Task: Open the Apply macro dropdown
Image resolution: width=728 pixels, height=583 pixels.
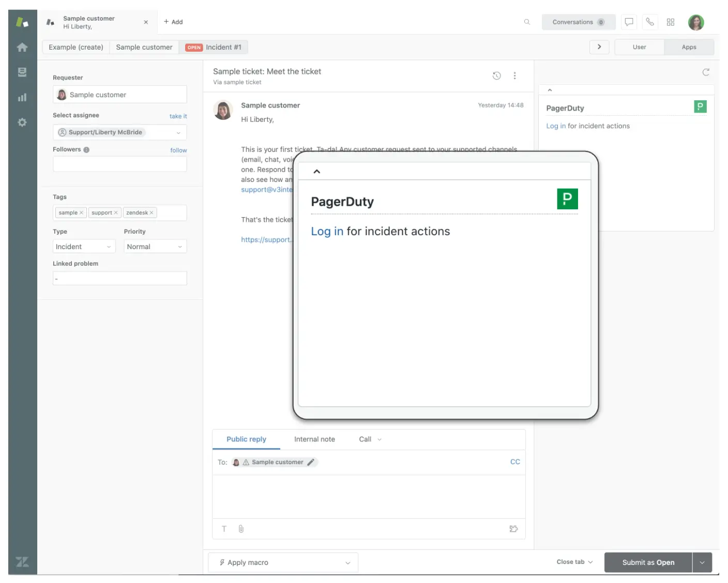Action: click(283, 562)
